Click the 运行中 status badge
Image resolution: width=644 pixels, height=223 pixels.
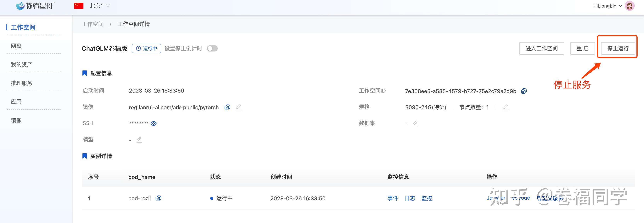[x=146, y=48]
